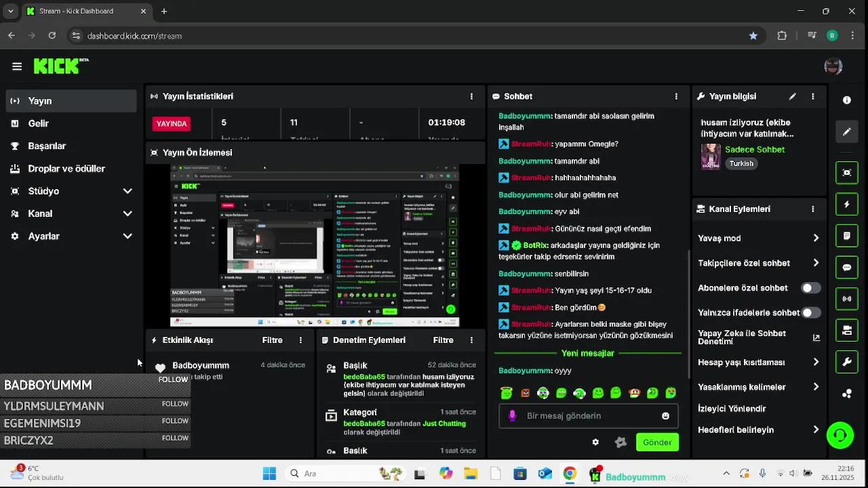Open the hamburger menu beside the Kick logo
Image resolution: width=868 pixels, height=488 pixels.
[x=17, y=66]
